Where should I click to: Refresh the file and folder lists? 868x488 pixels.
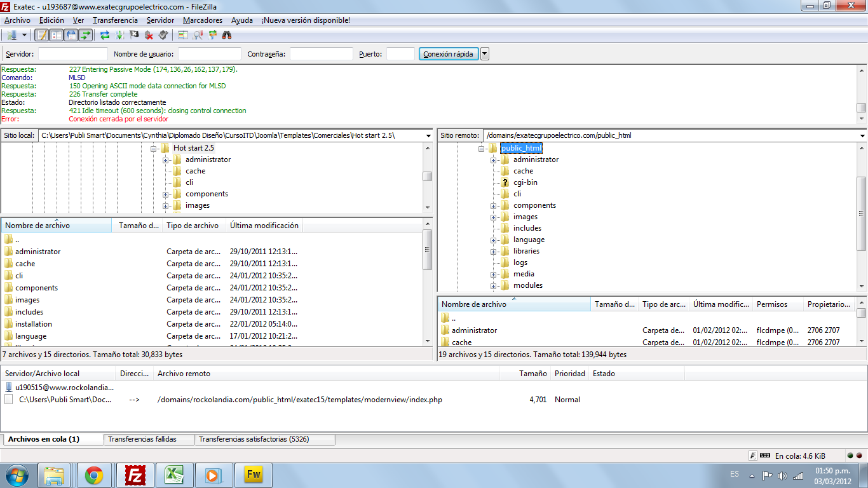(x=105, y=35)
